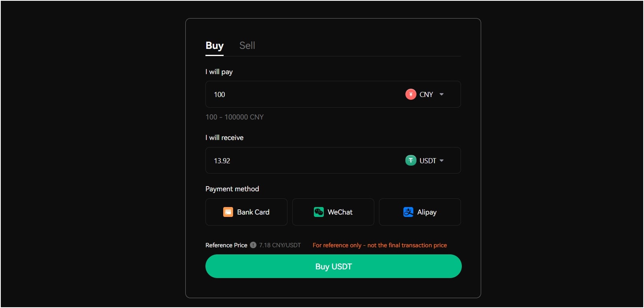644x308 pixels.
Task: Click the Reference Price info icon
Action: [253, 245]
